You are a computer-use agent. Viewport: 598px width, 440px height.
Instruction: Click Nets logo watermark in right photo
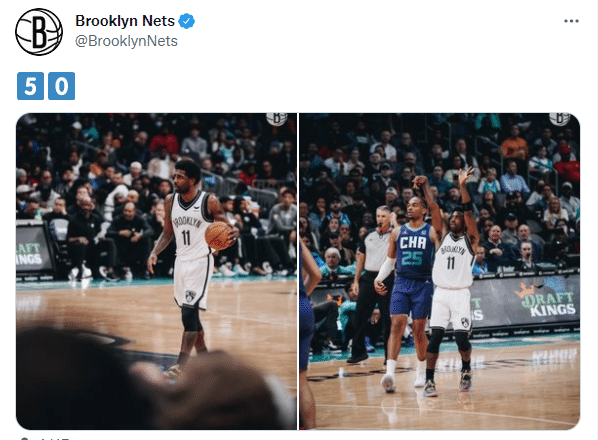tap(560, 119)
